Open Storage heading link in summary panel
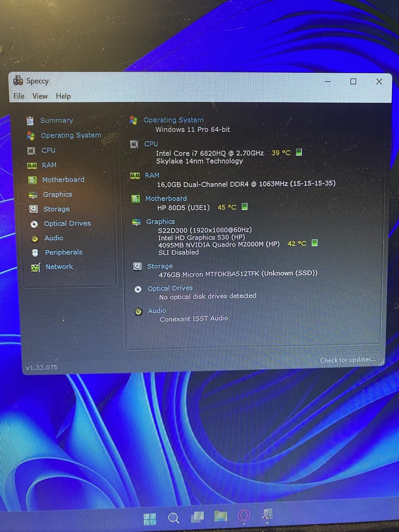This screenshot has width=399, height=532. [x=160, y=266]
